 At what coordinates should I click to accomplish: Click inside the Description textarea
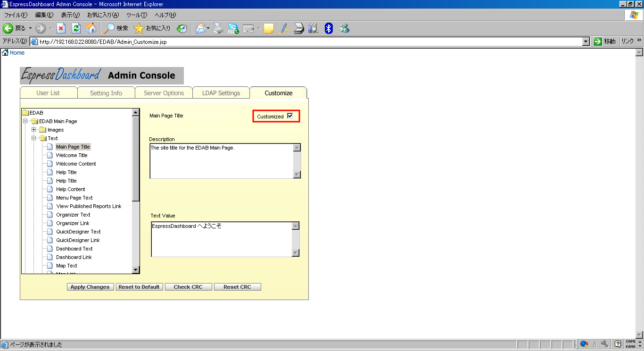(x=222, y=161)
